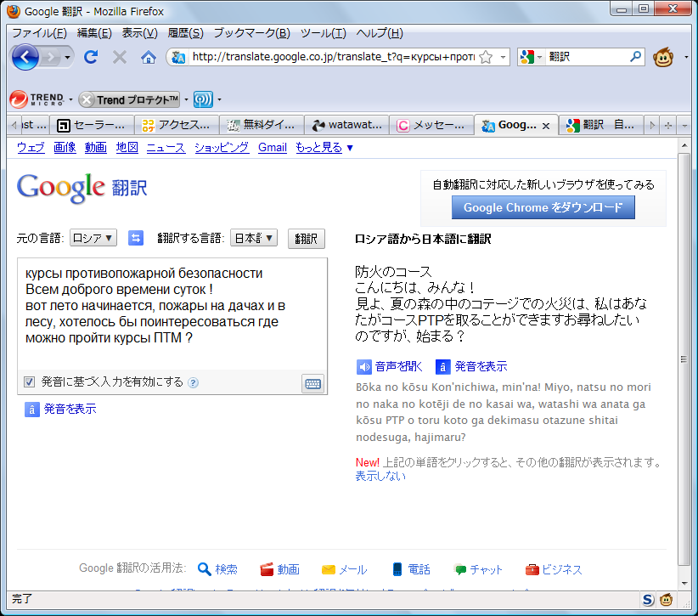698x616 pixels.
Task: Open Trend プロテクト dropdown arrow
Action: click(186, 99)
